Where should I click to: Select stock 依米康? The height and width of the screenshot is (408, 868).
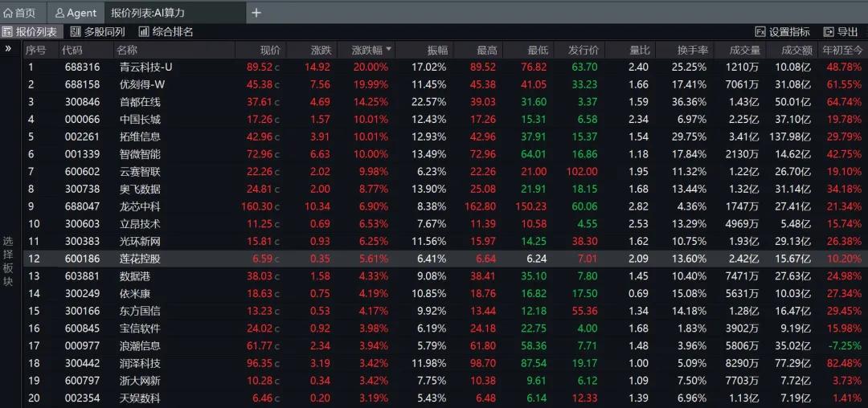(x=135, y=294)
